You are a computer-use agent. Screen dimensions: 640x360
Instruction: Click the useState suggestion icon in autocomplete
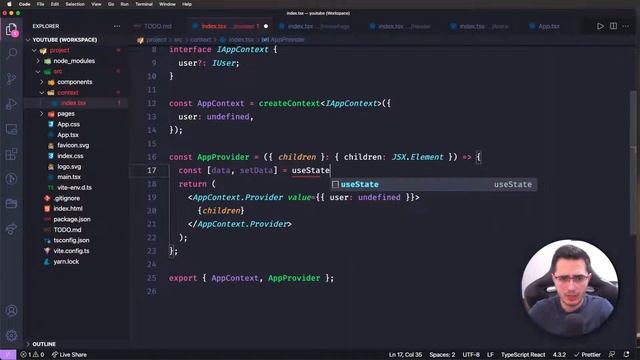pyautogui.click(x=336, y=184)
